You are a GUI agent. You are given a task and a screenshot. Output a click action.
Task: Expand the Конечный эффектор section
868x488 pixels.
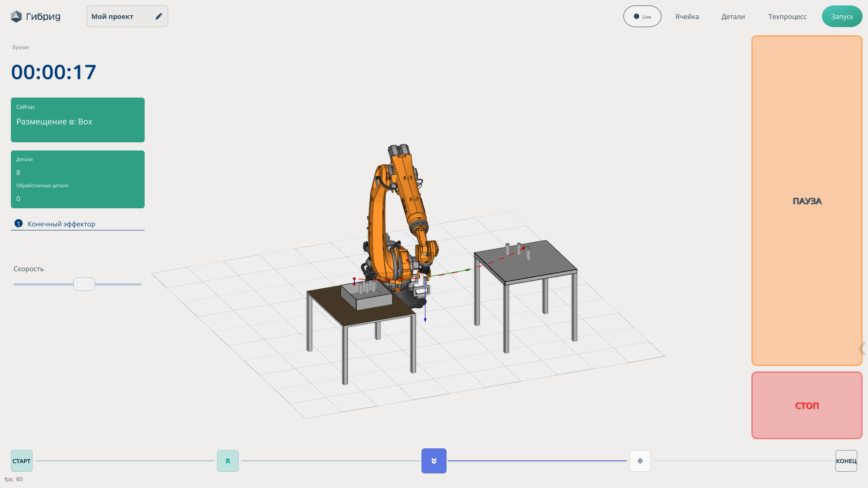point(61,224)
